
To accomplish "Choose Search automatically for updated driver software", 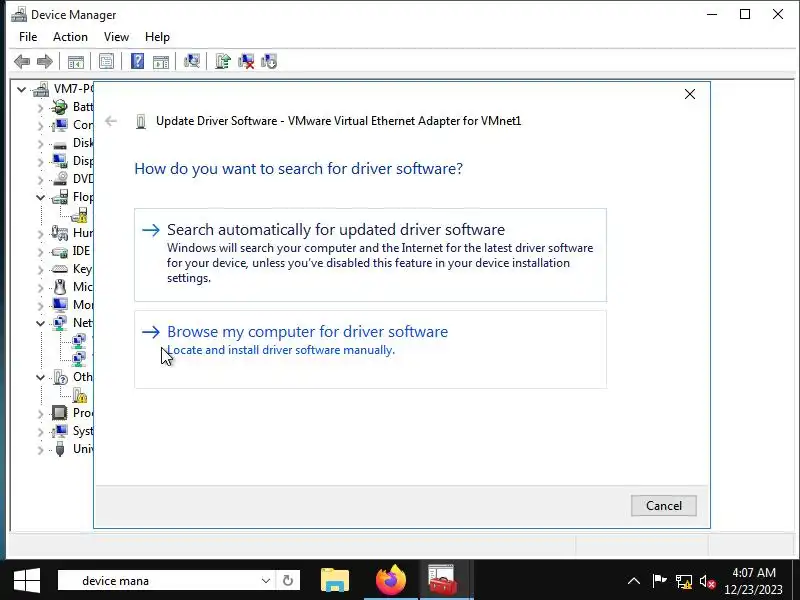I will click(370, 255).
